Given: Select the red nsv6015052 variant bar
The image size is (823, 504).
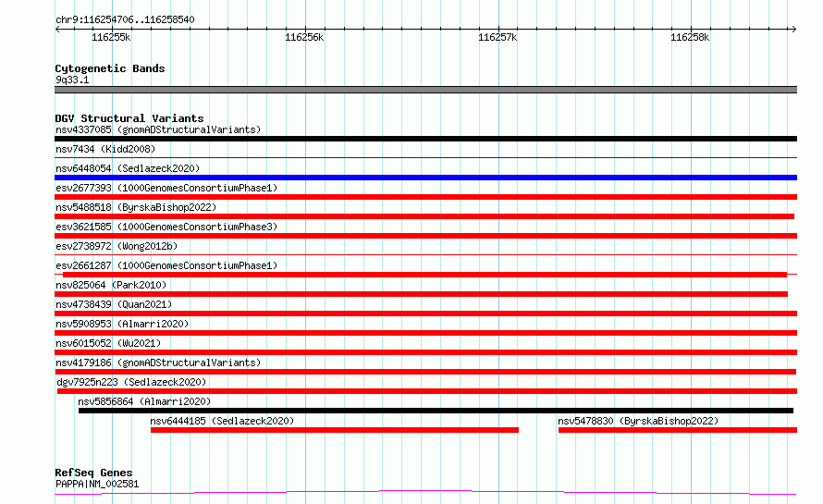Looking at the screenshot, I should [x=425, y=352].
